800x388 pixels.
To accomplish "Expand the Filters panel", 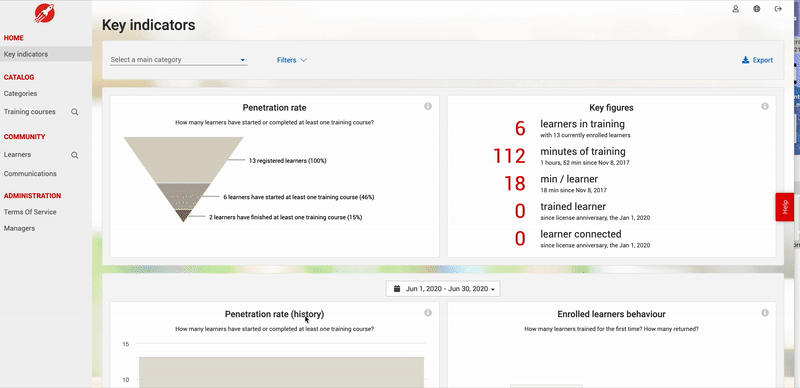I will pyautogui.click(x=292, y=60).
